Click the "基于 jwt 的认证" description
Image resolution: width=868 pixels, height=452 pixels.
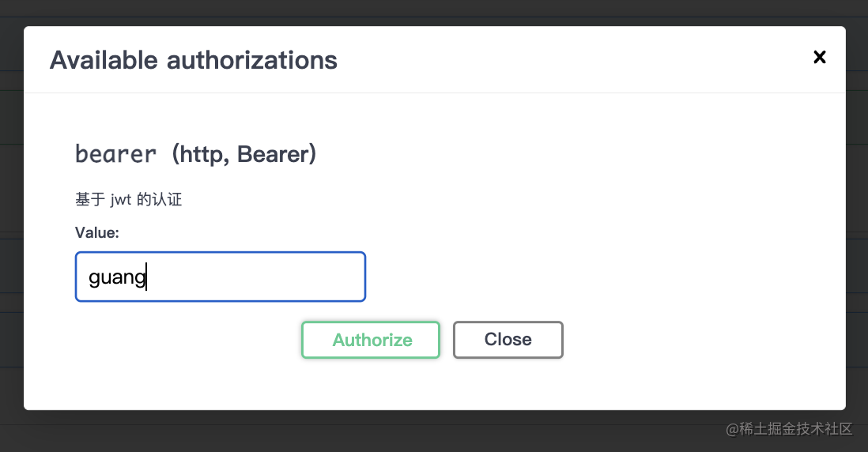coord(129,200)
